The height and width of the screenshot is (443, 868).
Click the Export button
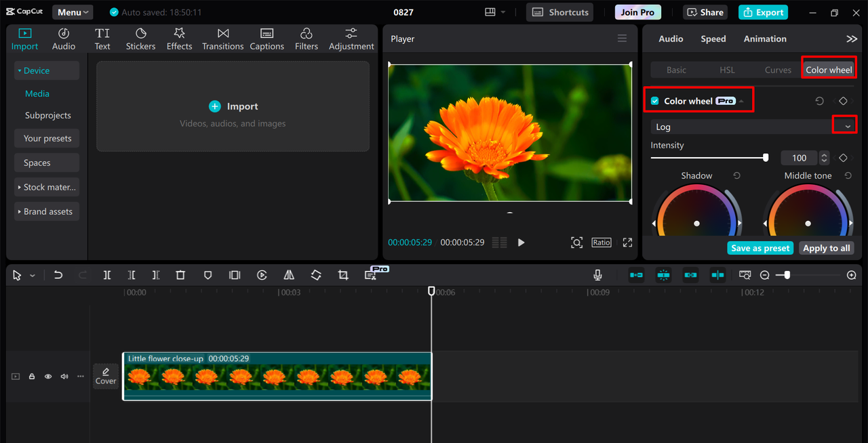[x=763, y=12]
